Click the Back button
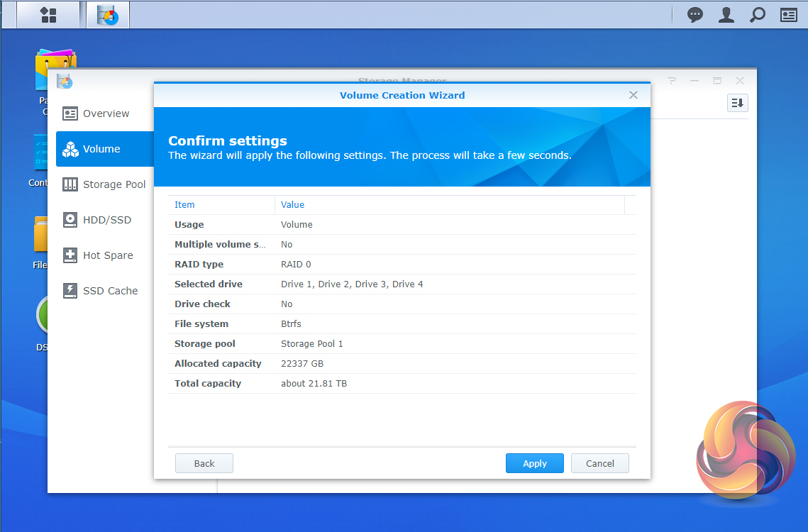The height and width of the screenshot is (532, 808). (x=204, y=463)
